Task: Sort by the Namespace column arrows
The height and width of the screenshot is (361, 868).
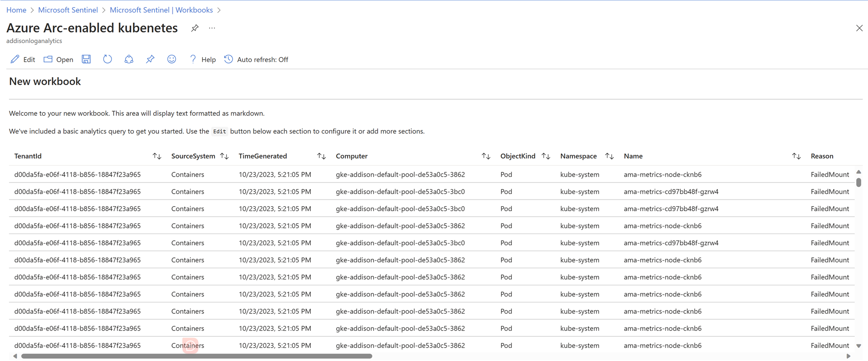Action: tap(609, 156)
